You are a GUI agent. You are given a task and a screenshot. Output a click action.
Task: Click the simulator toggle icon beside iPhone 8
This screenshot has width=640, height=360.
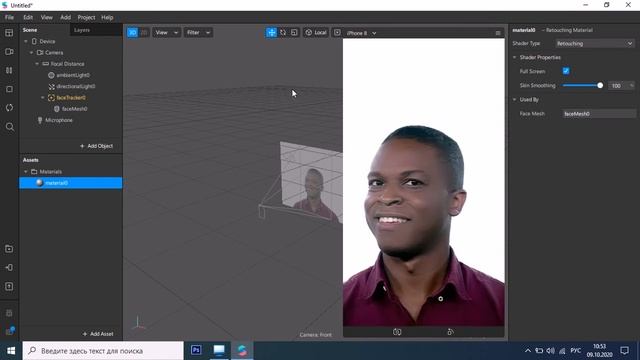337,33
